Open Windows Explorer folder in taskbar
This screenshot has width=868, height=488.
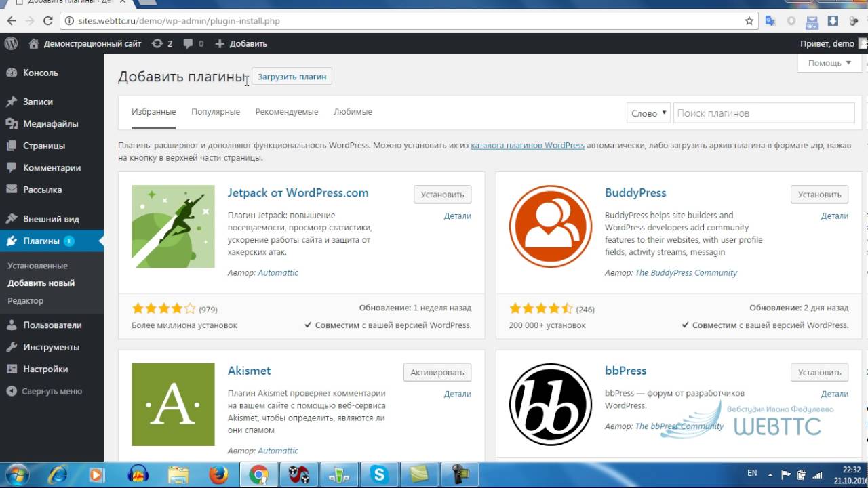(x=178, y=474)
